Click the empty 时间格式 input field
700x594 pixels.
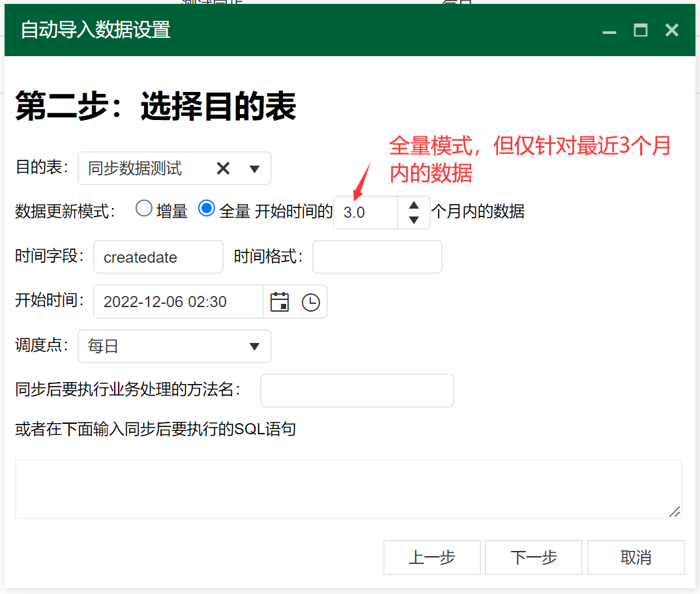coord(377,258)
